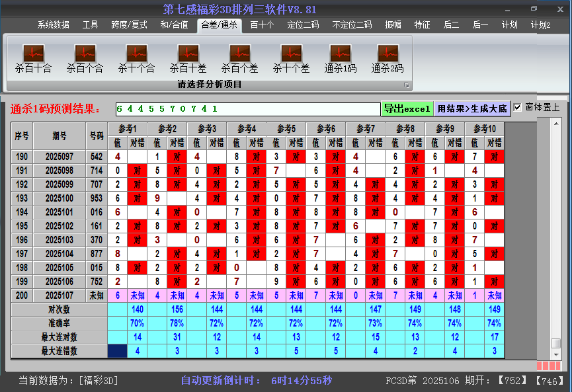
Task: Open the 工具 menu
Action: coord(90,25)
